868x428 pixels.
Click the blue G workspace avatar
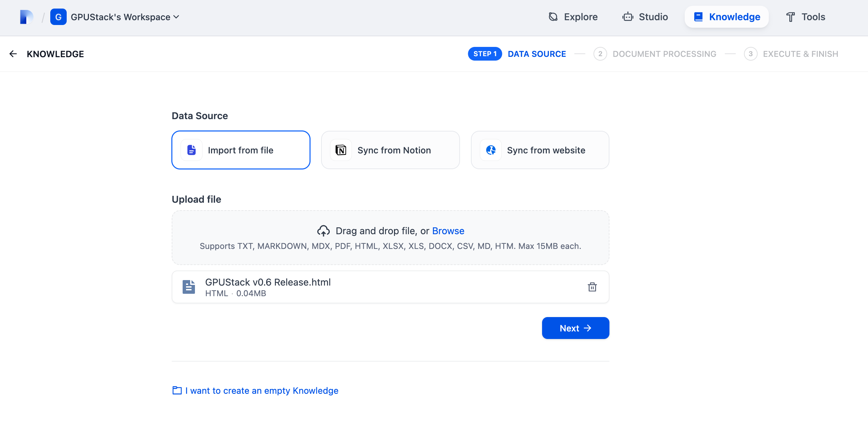pyautogui.click(x=58, y=17)
